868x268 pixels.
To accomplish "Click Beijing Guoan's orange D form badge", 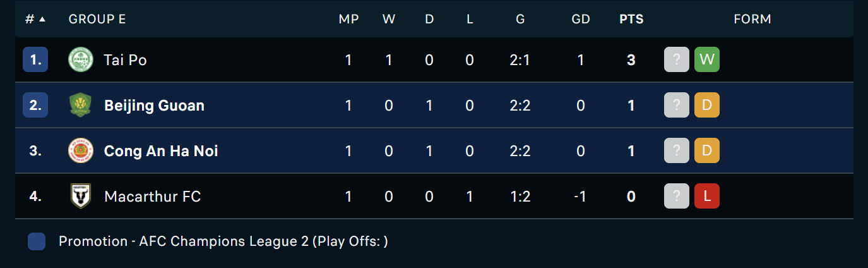I will 707,106.
